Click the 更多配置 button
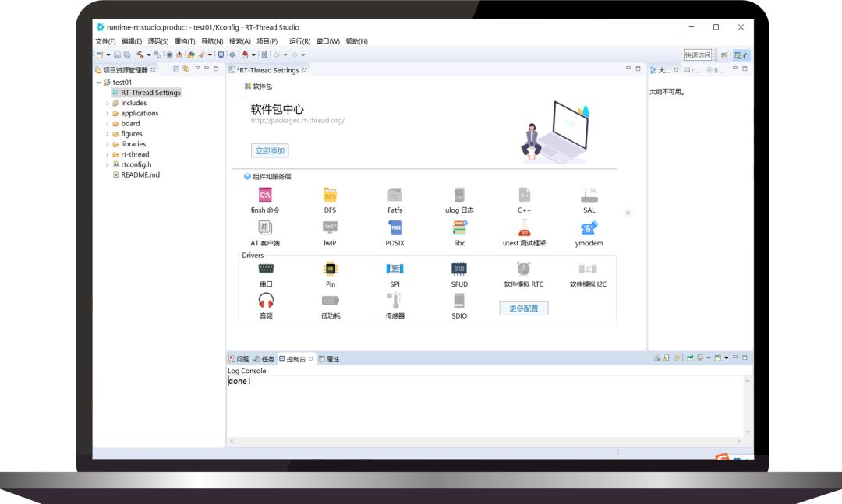Screen dimensions: 842x504 click(524, 308)
